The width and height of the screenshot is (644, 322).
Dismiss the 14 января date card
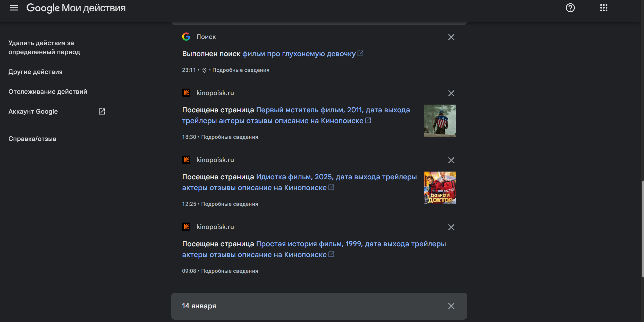[451, 306]
